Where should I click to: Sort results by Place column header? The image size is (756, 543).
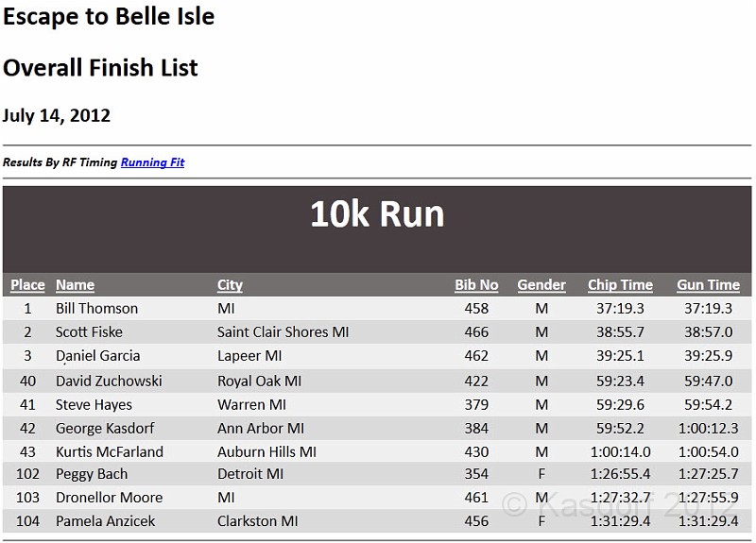[x=27, y=285]
